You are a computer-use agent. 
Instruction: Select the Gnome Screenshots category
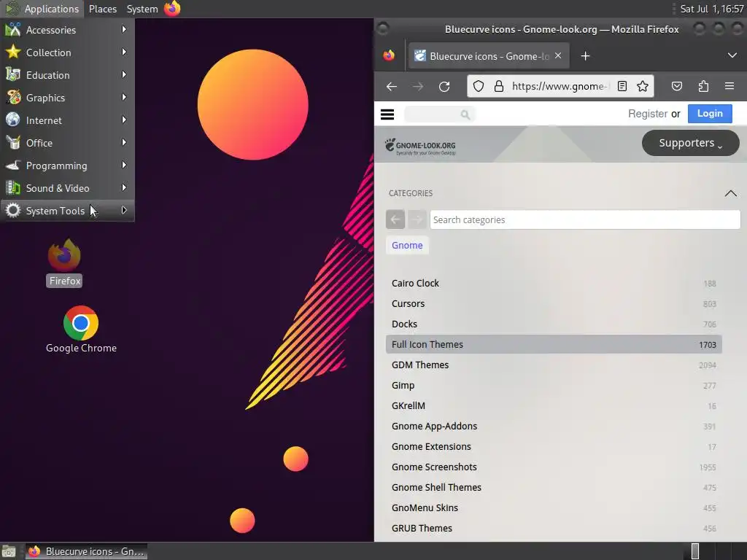(554, 467)
